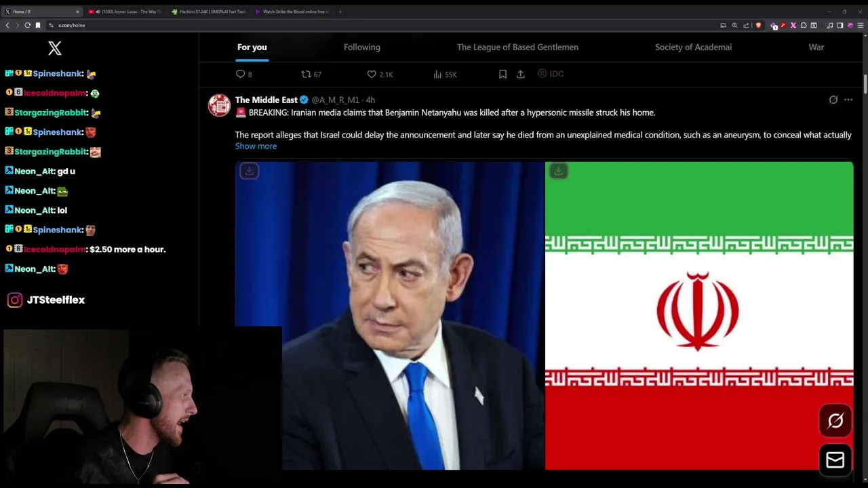Switch to Watch Strike the Blood tab
Screen dimensions: 868x488
pyautogui.click(x=292, y=12)
